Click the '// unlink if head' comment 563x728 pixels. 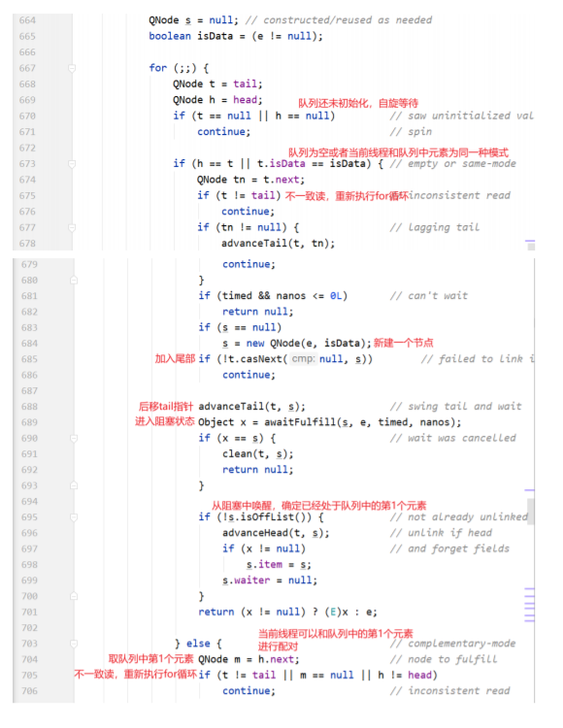(441, 533)
